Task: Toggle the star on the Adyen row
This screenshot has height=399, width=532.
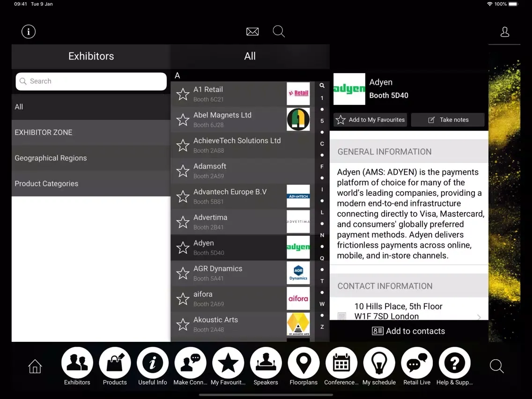Action: [x=183, y=248]
